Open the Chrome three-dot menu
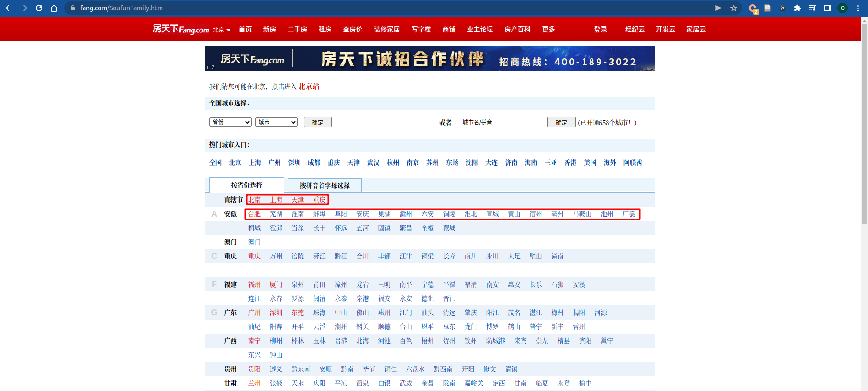 click(858, 8)
